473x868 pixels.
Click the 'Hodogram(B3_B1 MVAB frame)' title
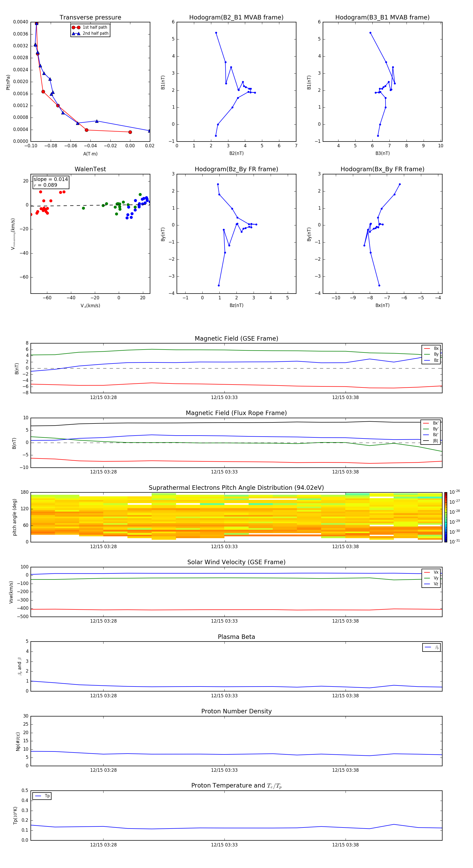click(382, 18)
